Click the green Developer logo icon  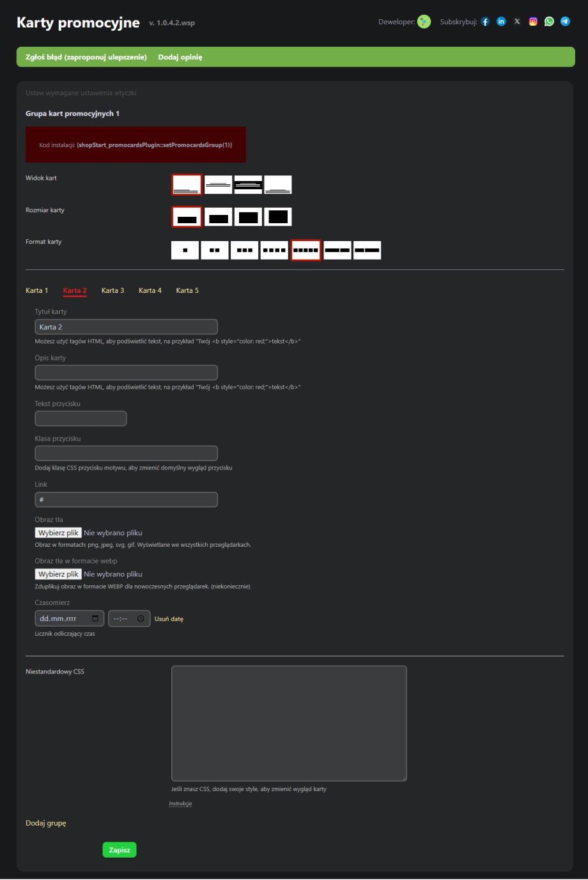click(424, 22)
